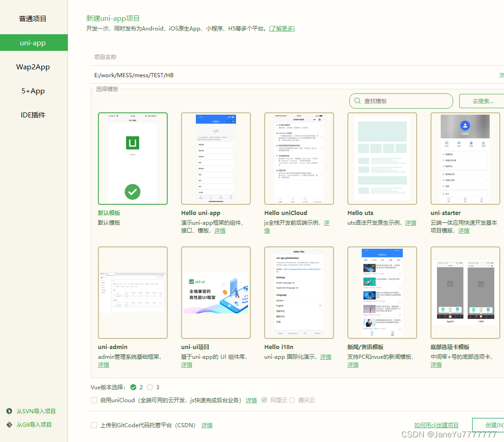The image size is (504, 442).
Task: Select the 普通项目 tab
Action: click(32, 18)
